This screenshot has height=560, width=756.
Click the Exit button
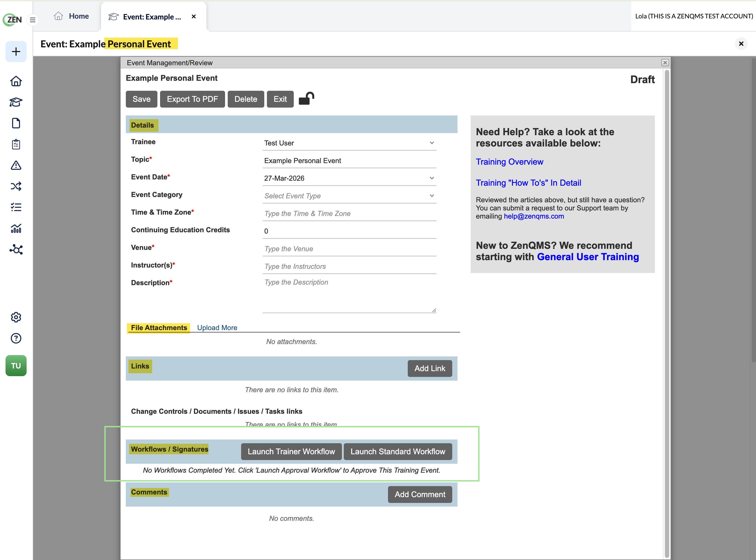280,99
